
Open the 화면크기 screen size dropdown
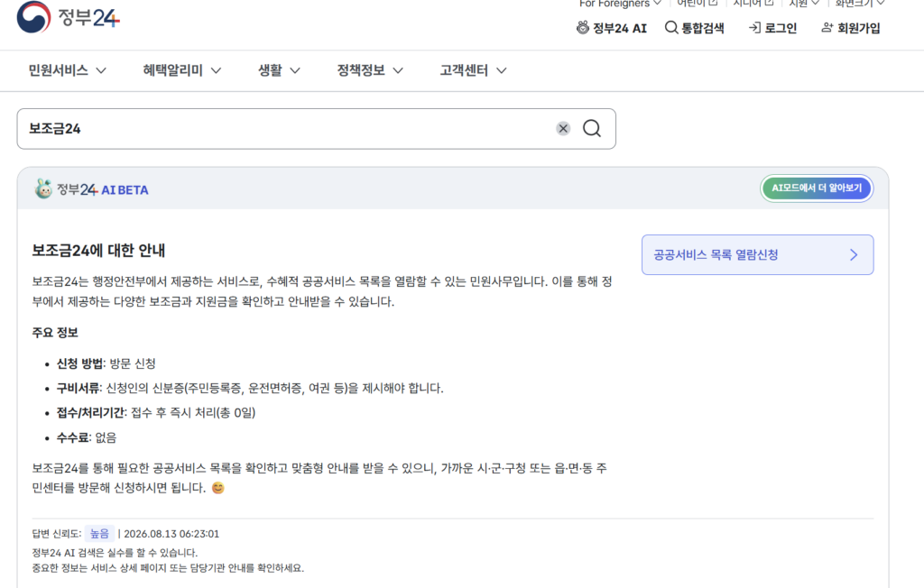tap(860, 4)
